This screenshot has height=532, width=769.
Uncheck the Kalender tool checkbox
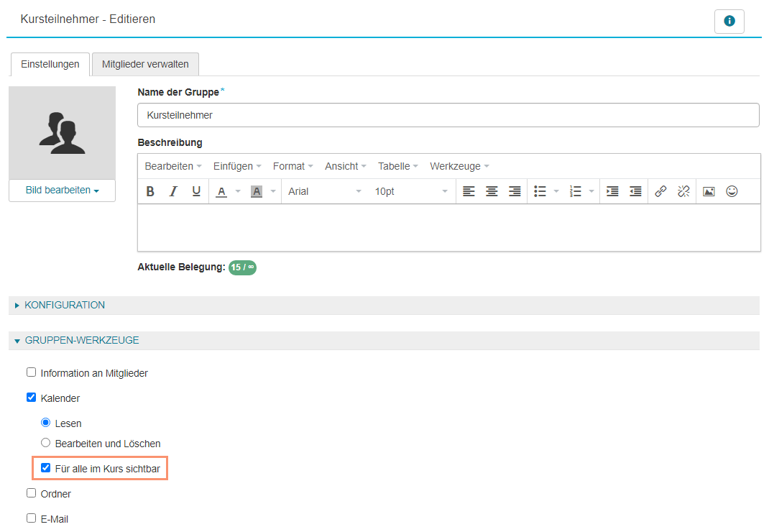(x=31, y=397)
